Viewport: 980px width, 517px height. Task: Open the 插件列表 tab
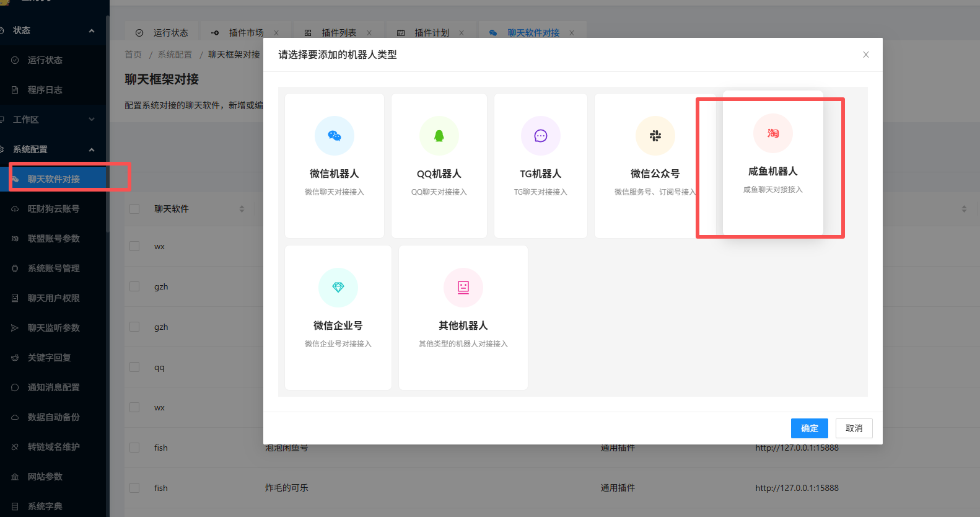(339, 33)
